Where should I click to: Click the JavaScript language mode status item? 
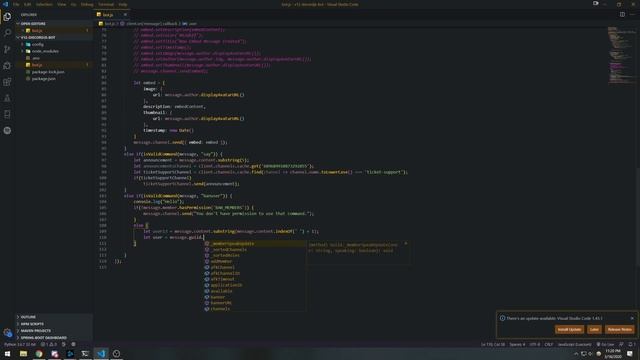pos(574,344)
